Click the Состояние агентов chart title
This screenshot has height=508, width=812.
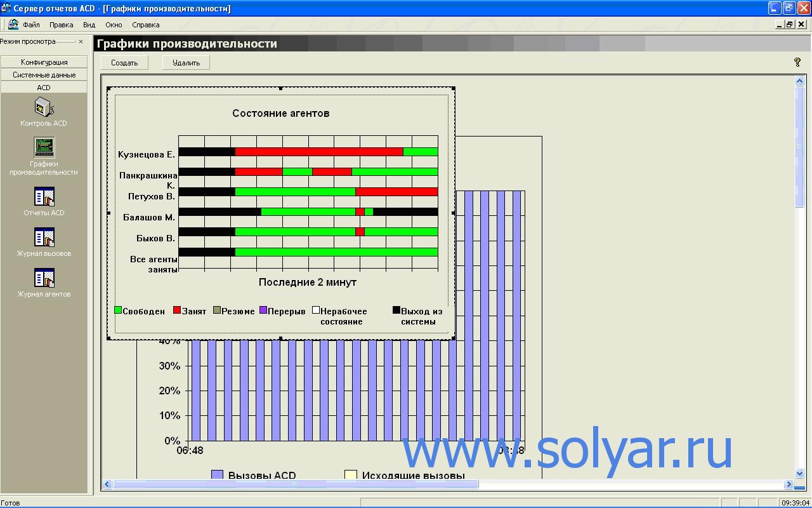point(280,113)
